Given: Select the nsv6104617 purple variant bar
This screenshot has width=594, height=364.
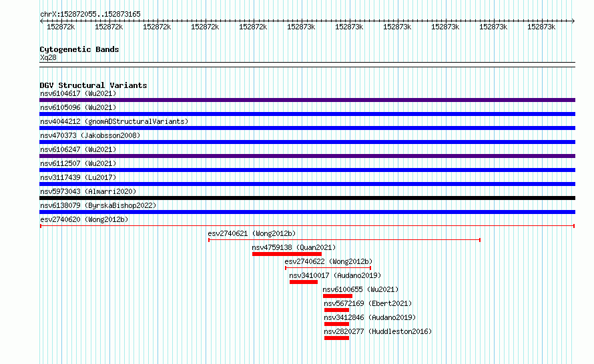Looking at the screenshot, I should (307, 100).
